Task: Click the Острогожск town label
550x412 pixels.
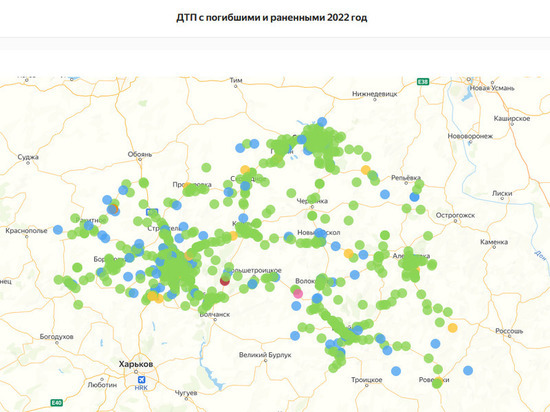Action: [455, 215]
